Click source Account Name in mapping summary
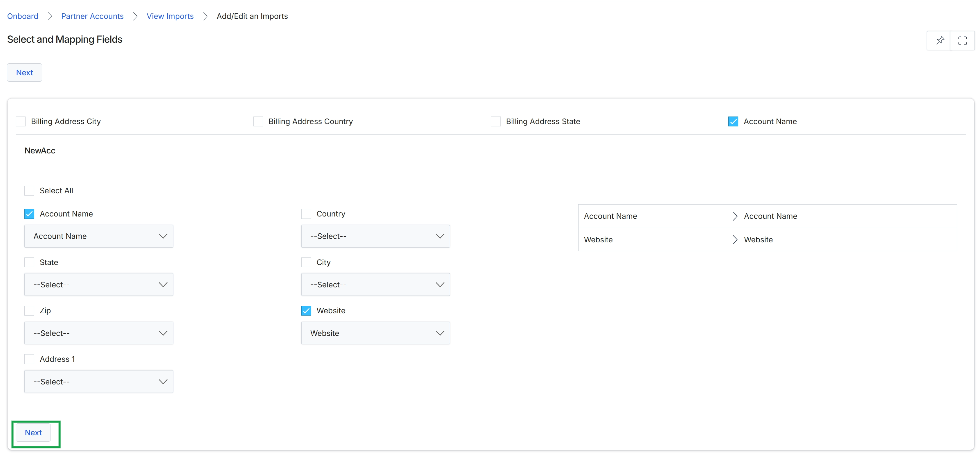The width and height of the screenshot is (980, 469). (x=610, y=216)
